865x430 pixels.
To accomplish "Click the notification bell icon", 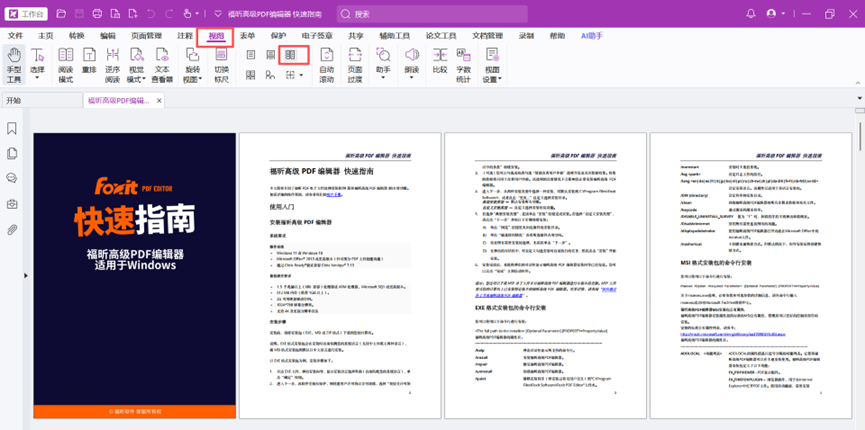I will tap(743, 14).
